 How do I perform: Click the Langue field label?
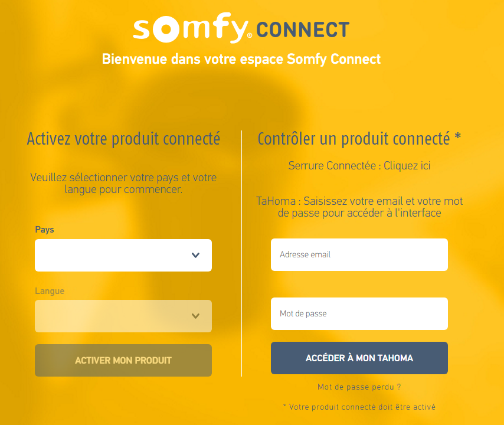50,291
